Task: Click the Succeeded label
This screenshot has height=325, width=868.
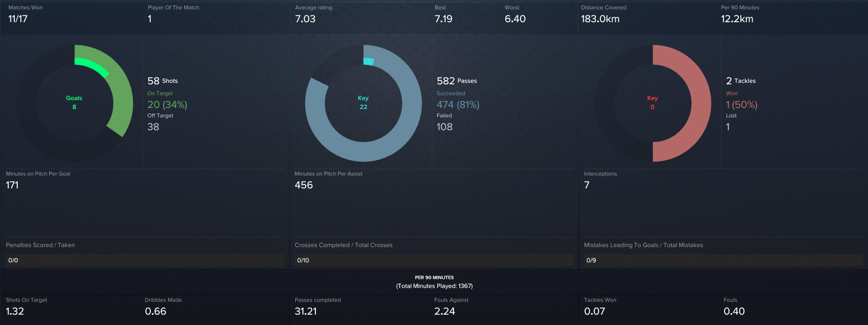Action: pyautogui.click(x=451, y=93)
